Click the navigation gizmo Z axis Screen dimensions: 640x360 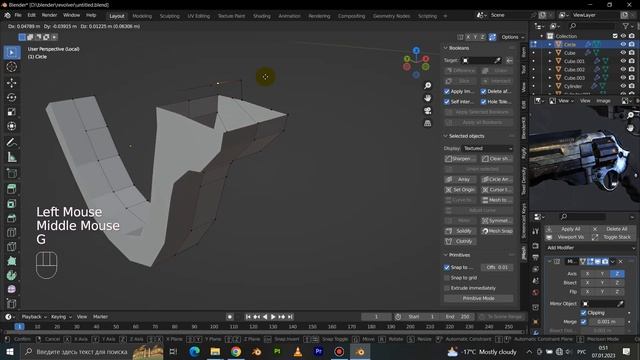416,51
